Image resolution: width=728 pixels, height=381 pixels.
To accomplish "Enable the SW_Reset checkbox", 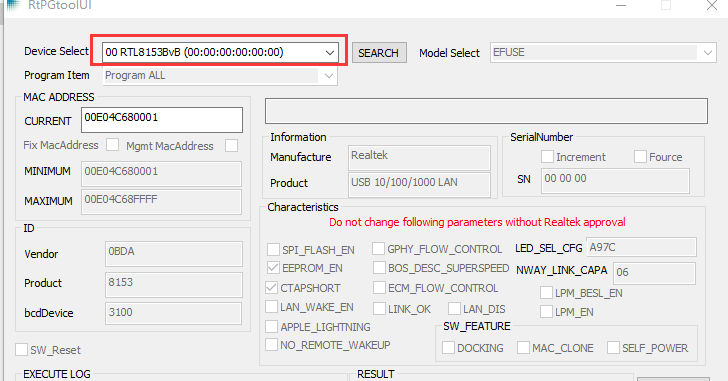I will pyautogui.click(x=21, y=349).
